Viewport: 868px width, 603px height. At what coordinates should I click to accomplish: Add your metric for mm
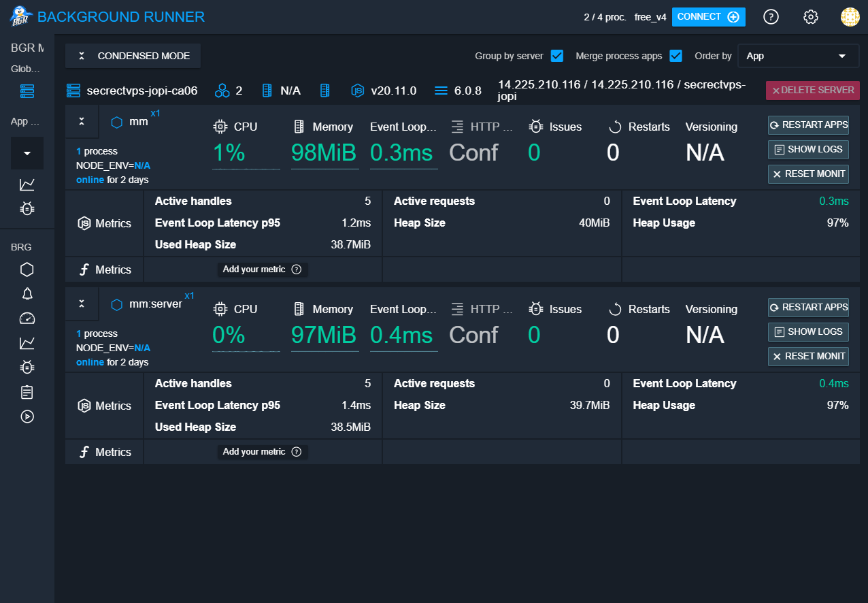263,270
